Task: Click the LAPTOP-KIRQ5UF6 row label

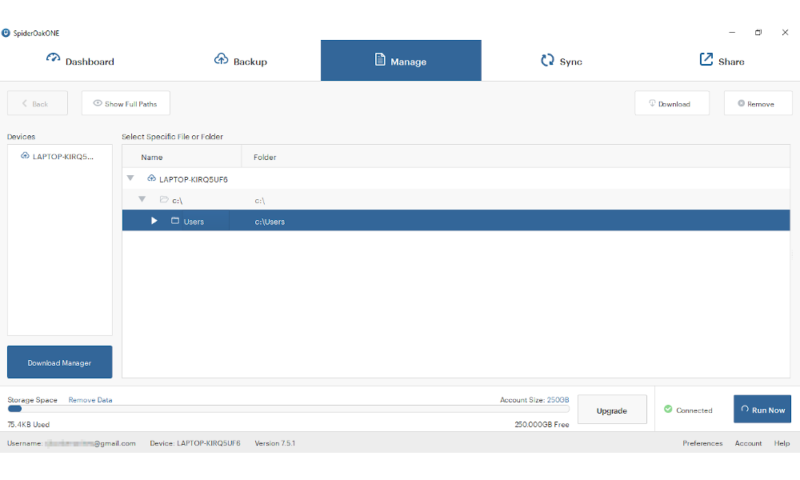Action: tap(193, 180)
